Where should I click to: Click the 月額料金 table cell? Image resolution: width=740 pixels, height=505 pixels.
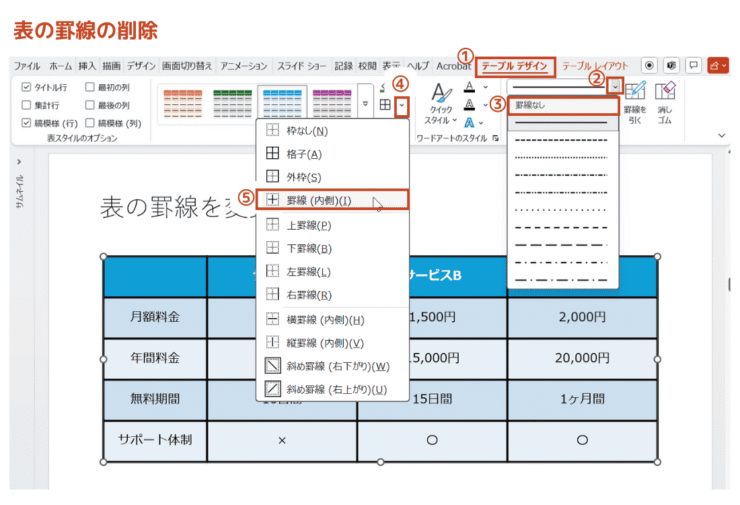[x=155, y=318]
